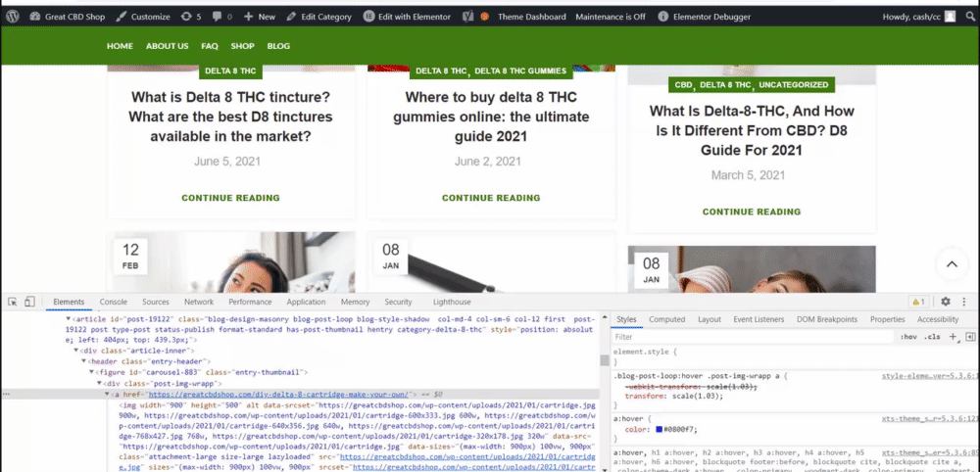This screenshot has height=472, width=980.
Task: Open 'What is Delta 8 THC tincture' post title
Action: pyautogui.click(x=230, y=117)
